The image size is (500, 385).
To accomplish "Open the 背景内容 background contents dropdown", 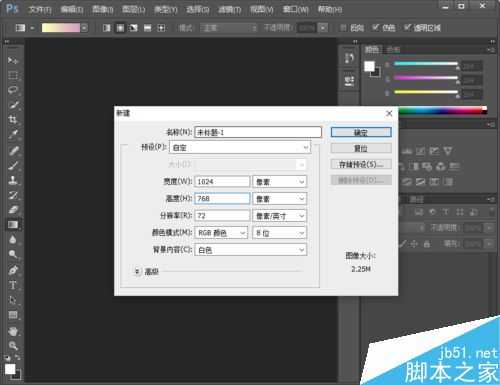I will 250,250.
